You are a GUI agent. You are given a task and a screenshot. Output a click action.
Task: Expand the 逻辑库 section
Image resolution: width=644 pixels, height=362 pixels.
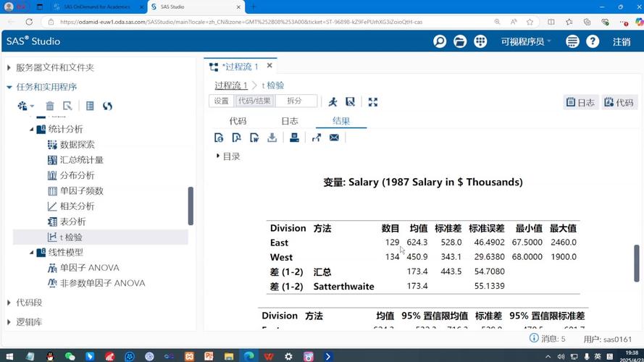[9, 322]
